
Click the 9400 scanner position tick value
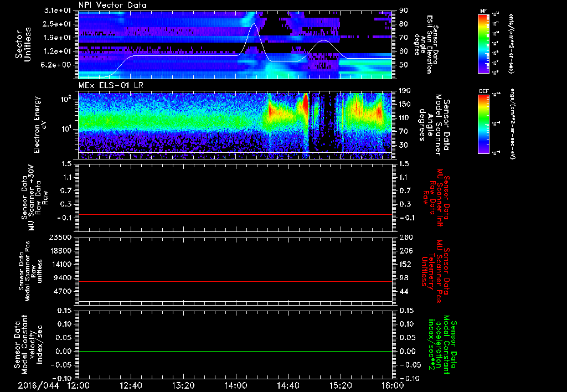[62, 278]
